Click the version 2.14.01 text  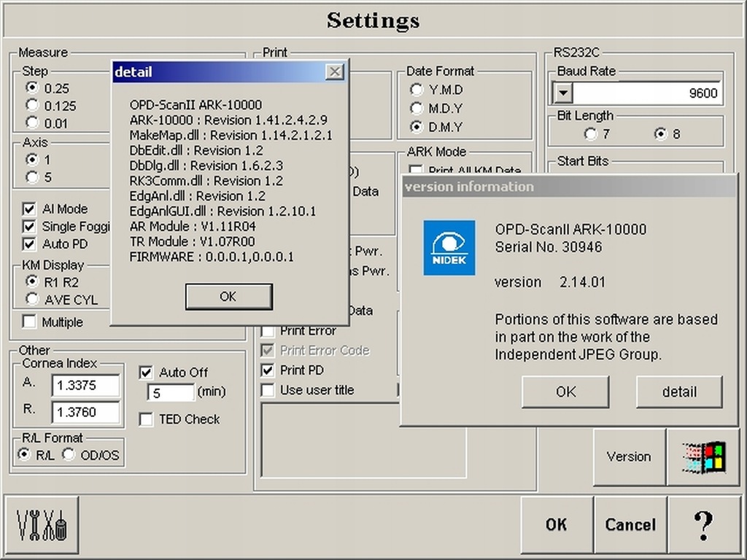tap(550, 282)
